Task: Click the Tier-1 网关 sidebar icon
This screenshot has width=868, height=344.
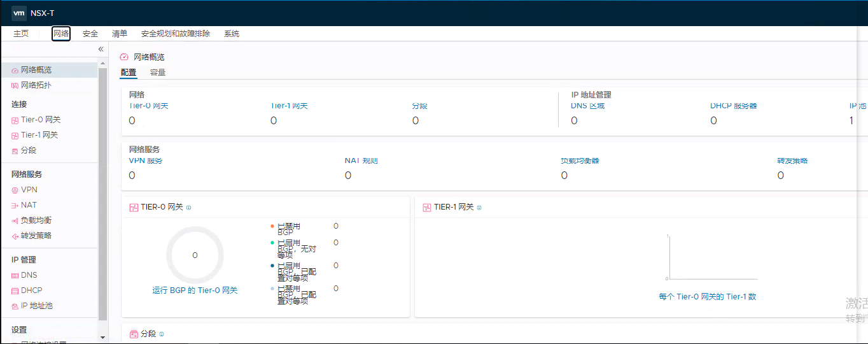Action: pos(15,135)
